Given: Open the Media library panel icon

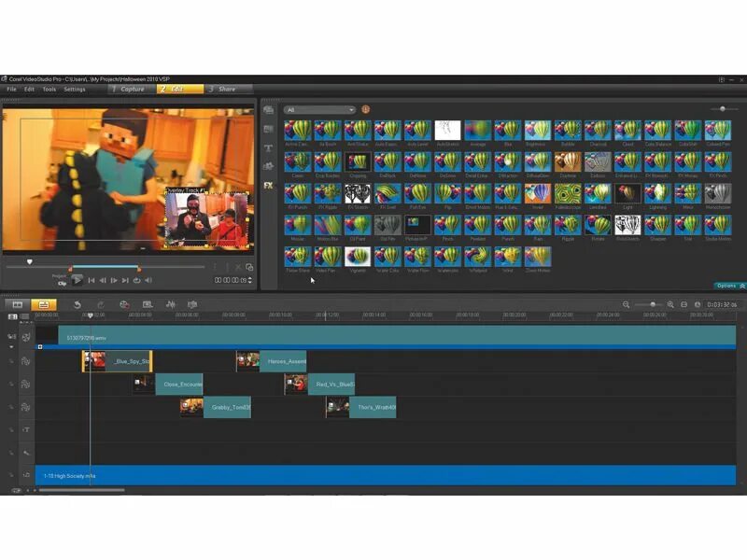Looking at the screenshot, I should point(268,110).
